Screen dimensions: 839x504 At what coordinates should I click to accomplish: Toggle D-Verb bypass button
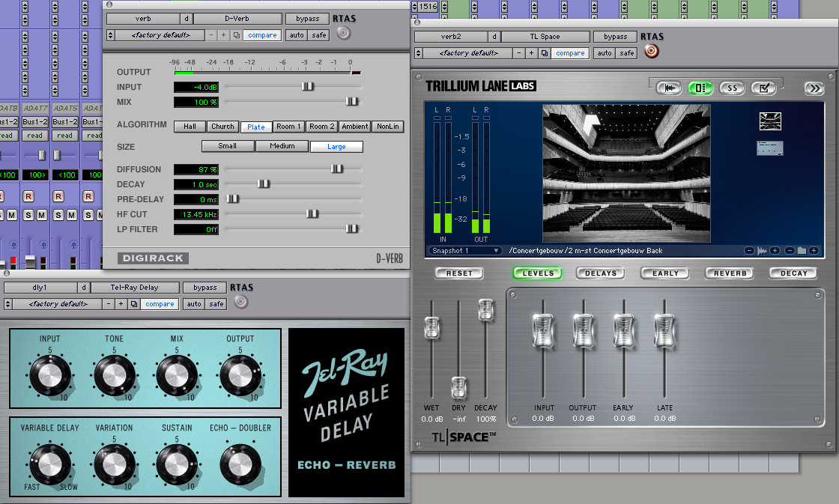pyautogui.click(x=308, y=19)
